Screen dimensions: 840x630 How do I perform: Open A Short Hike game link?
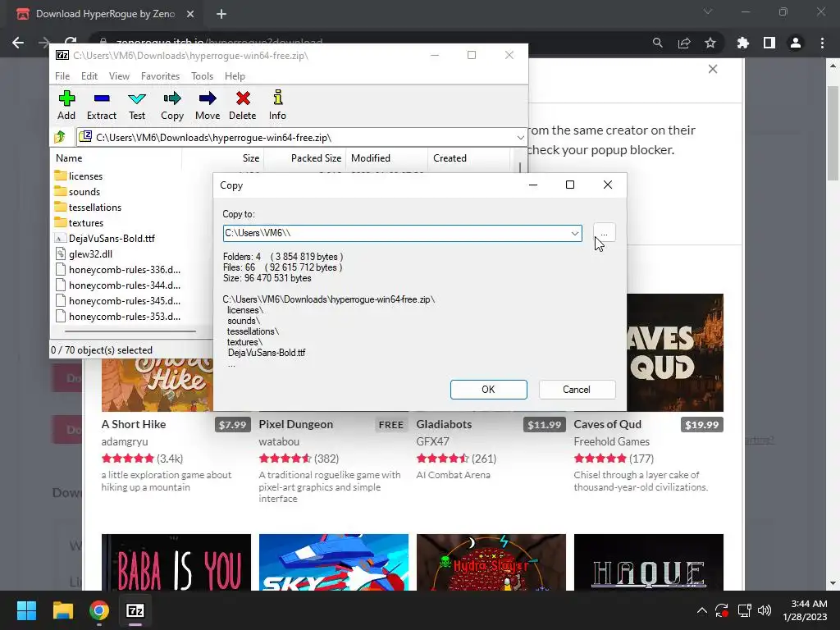coord(134,424)
